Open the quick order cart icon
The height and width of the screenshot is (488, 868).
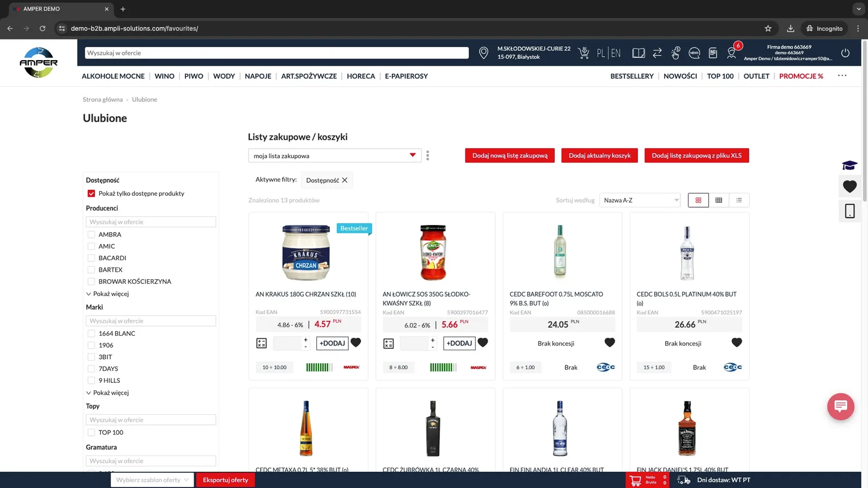[x=584, y=53]
